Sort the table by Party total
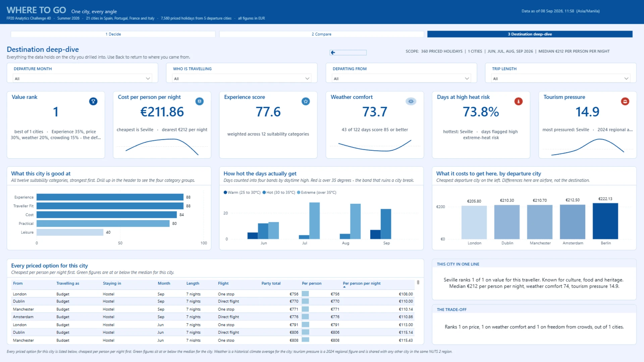 (271, 284)
